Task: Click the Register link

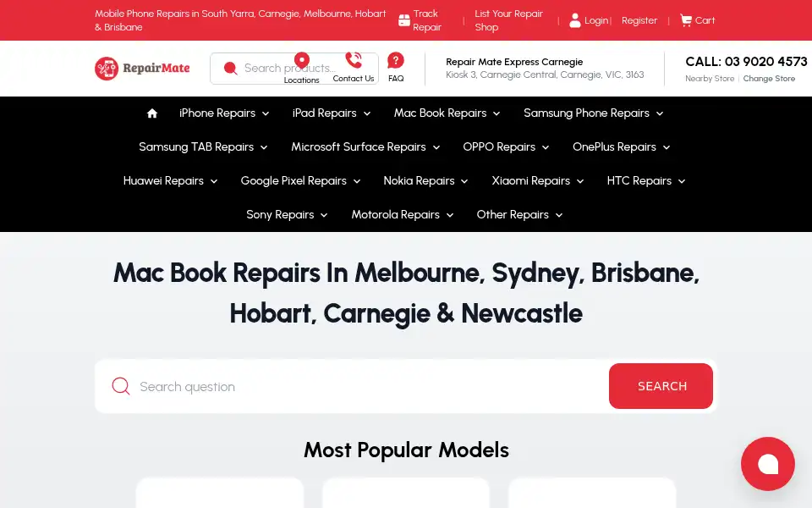Action: (639, 20)
